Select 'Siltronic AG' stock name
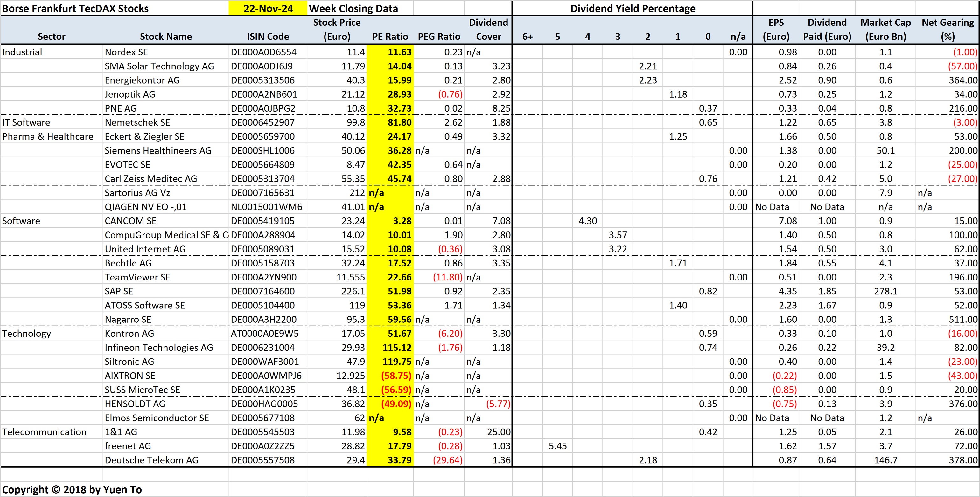Screen dimensions: 980x497 tap(129, 362)
